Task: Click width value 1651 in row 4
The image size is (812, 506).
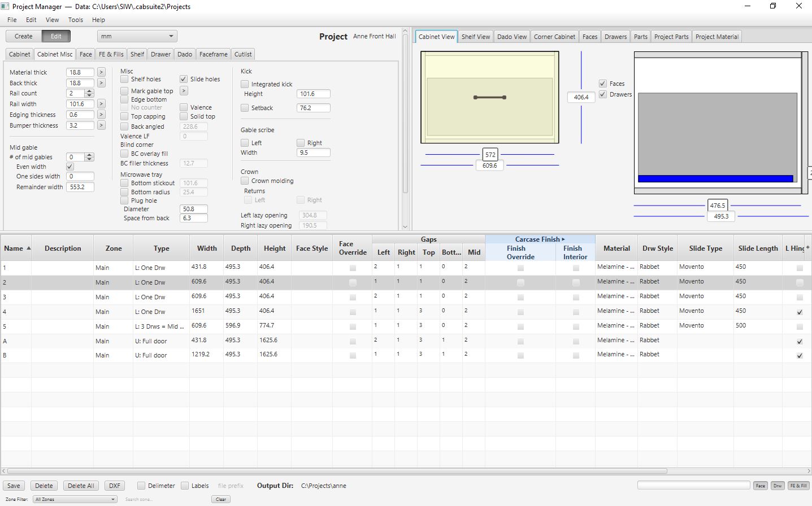Action: click(198, 311)
